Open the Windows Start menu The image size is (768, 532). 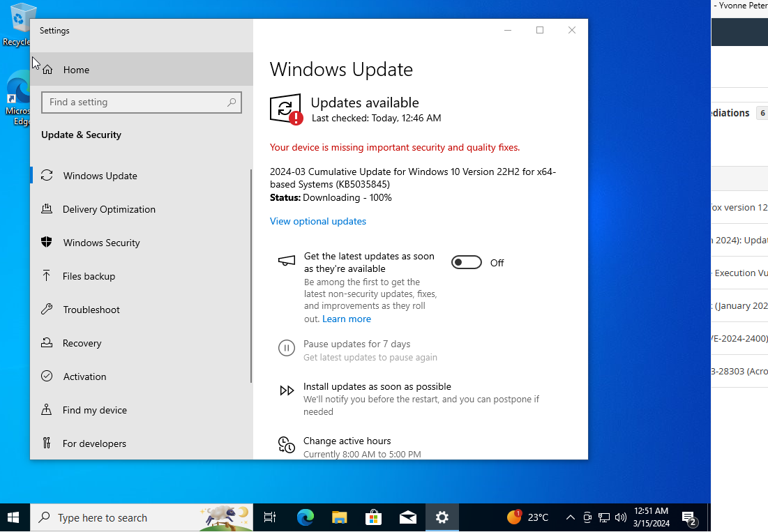tap(14, 517)
